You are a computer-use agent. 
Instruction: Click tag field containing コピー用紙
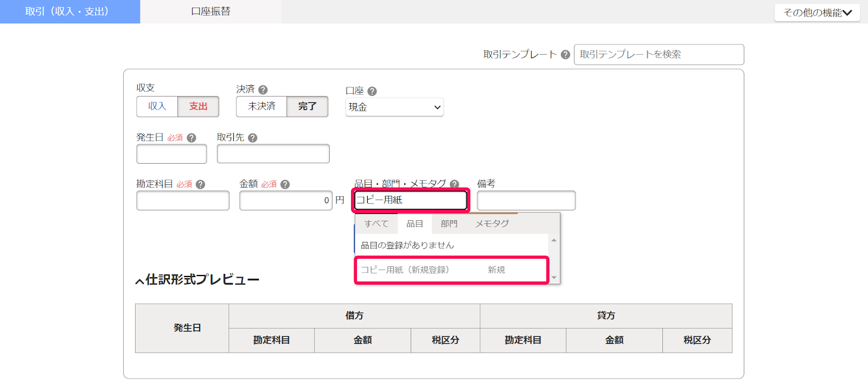(410, 200)
